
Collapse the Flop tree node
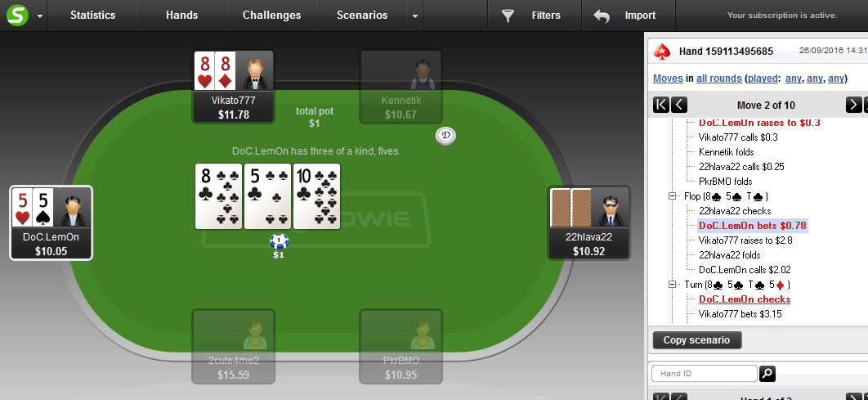pyautogui.click(x=673, y=196)
